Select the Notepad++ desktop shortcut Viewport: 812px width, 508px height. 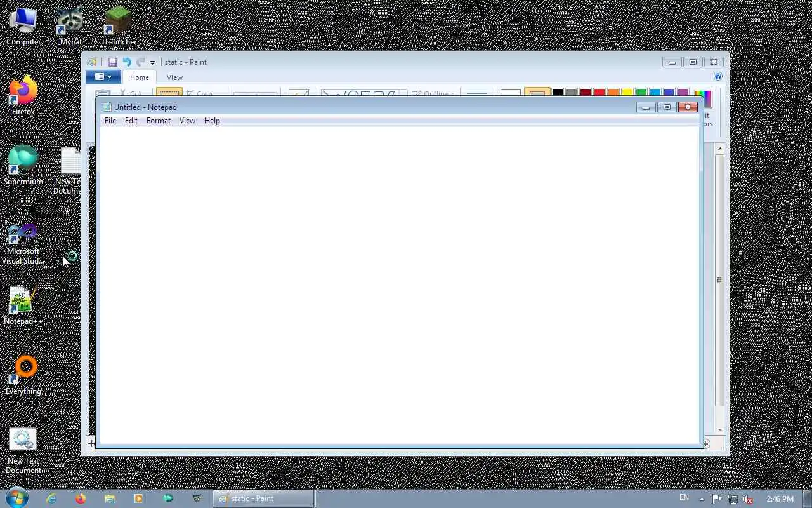pyautogui.click(x=23, y=305)
